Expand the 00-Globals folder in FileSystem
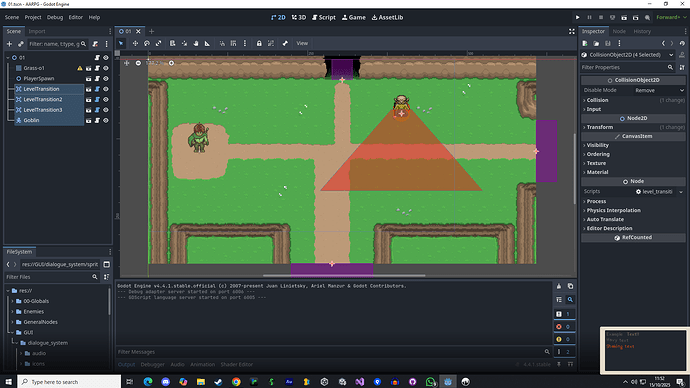Image resolution: width=690 pixels, height=388 pixels. point(13,301)
